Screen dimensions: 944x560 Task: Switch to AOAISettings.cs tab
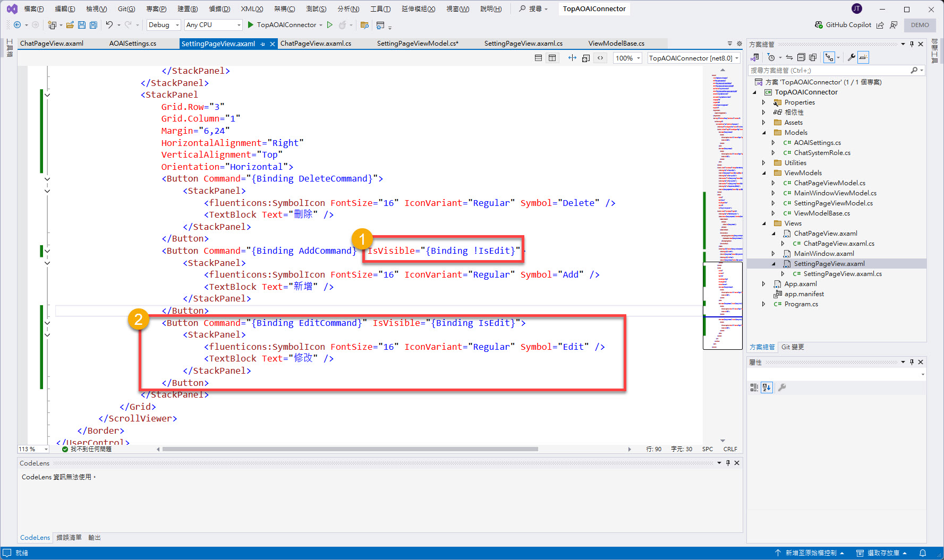133,44
